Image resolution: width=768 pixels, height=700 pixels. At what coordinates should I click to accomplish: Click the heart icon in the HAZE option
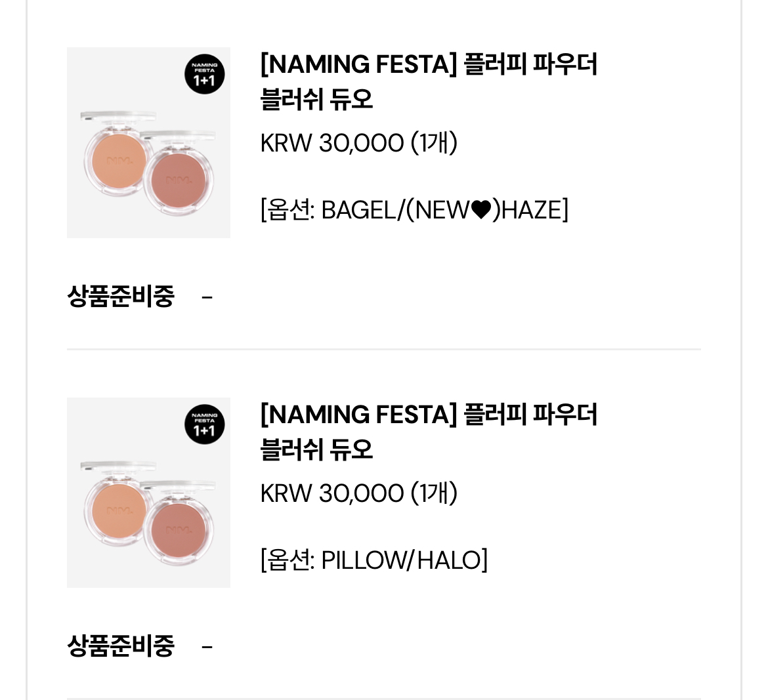pos(481,211)
